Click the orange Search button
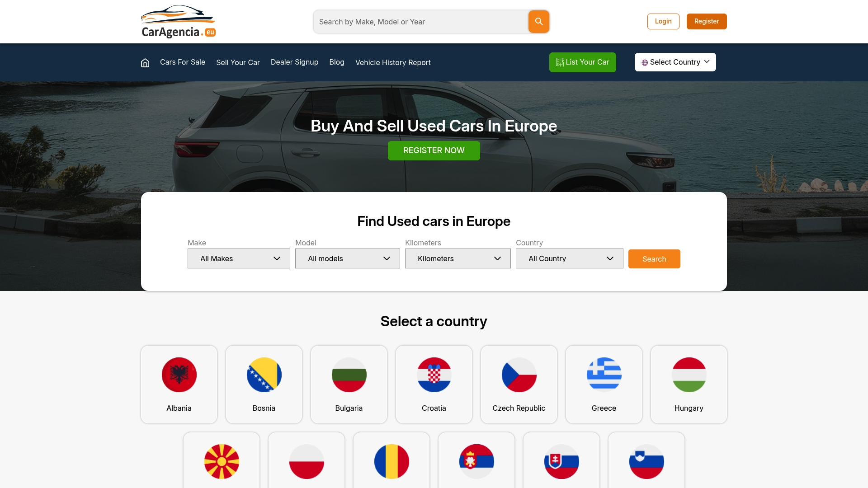 [x=654, y=259]
